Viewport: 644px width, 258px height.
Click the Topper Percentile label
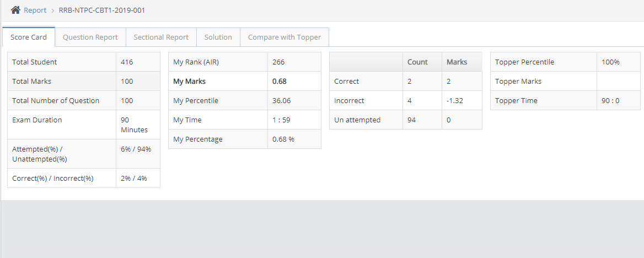[x=524, y=62]
